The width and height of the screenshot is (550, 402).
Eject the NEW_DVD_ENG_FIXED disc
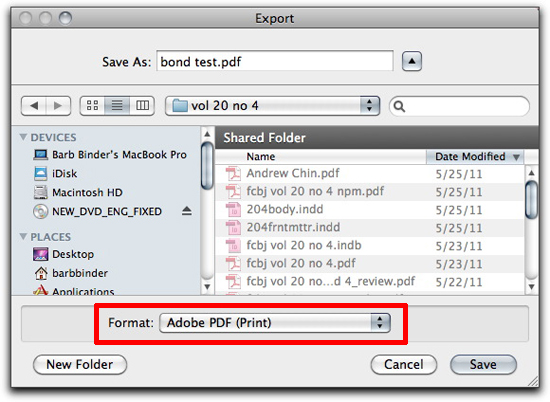coord(187,211)
